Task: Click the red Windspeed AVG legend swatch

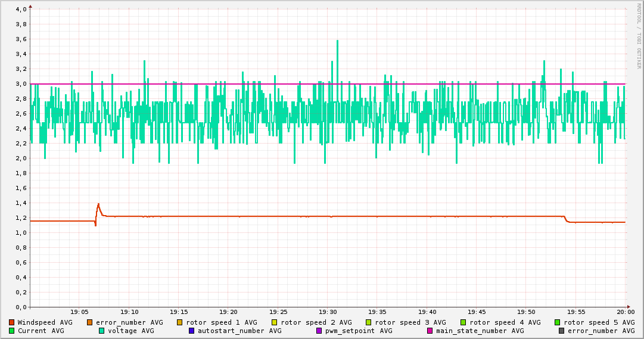Action: [12, 322]
